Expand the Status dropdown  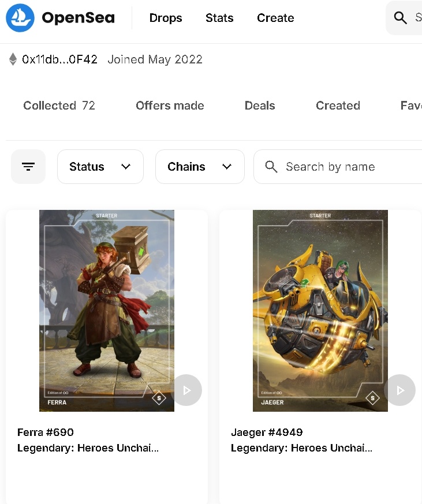pyautogui.click(x=100, y=167)
